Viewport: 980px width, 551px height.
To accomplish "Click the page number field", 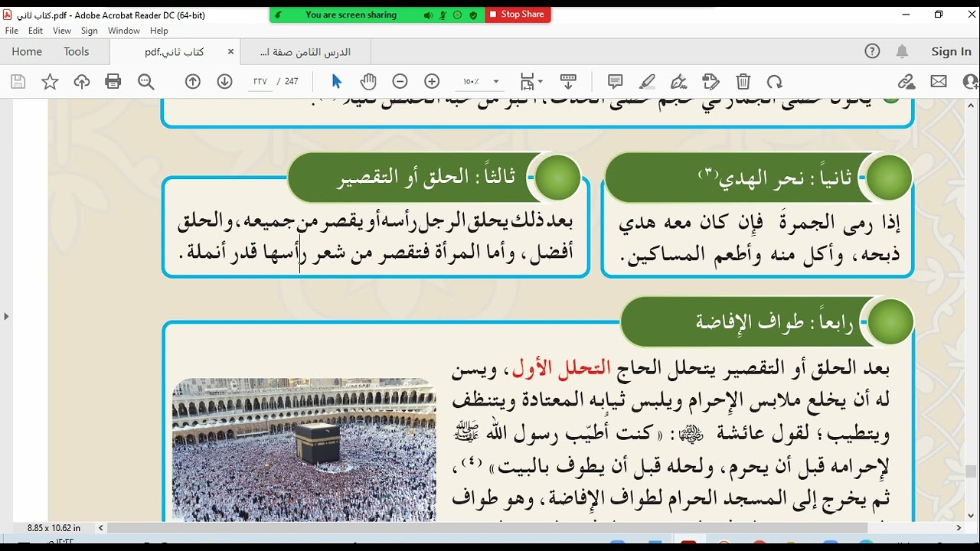I will (x=260, y=81).
